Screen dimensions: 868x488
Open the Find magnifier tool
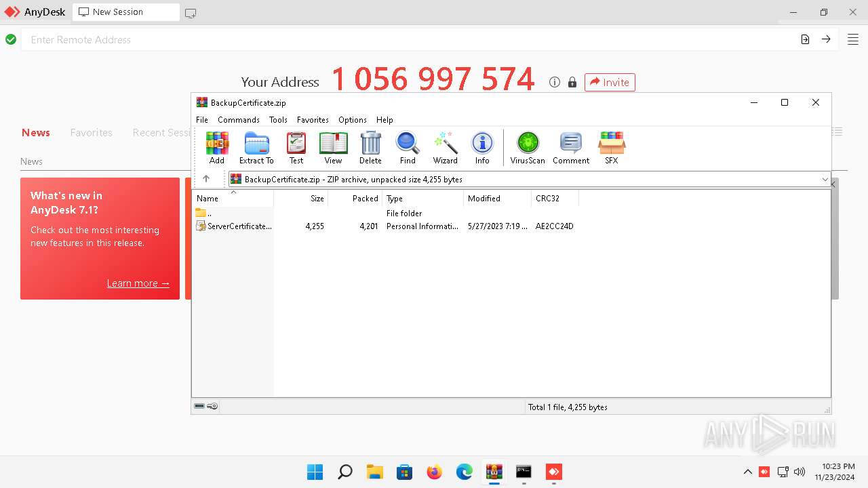tap(408, 148)
